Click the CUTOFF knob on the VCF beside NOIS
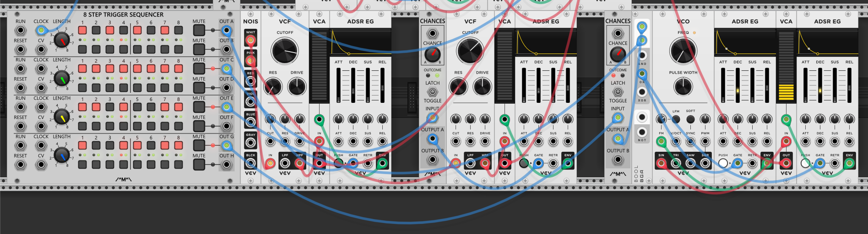 pyautogui.click(x=284, y=50)
